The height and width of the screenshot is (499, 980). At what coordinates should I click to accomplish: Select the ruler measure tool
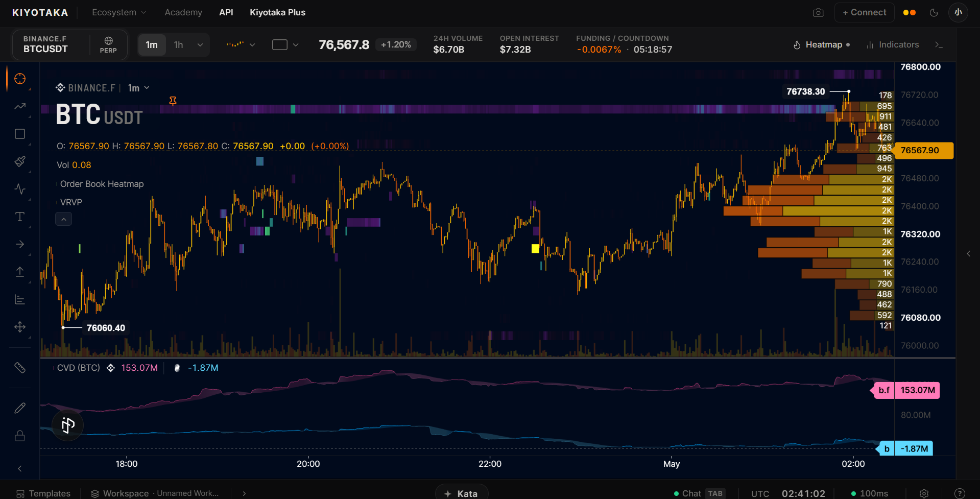20,368
